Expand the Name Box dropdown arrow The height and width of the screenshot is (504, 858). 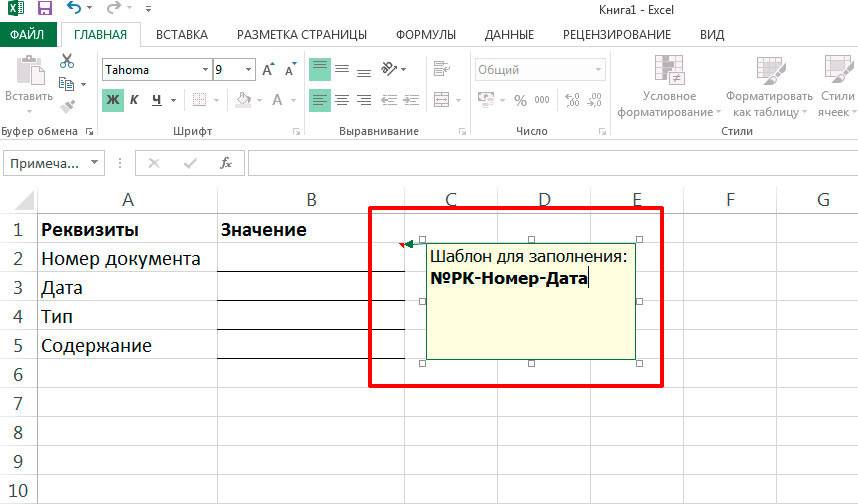click(95, 163)
